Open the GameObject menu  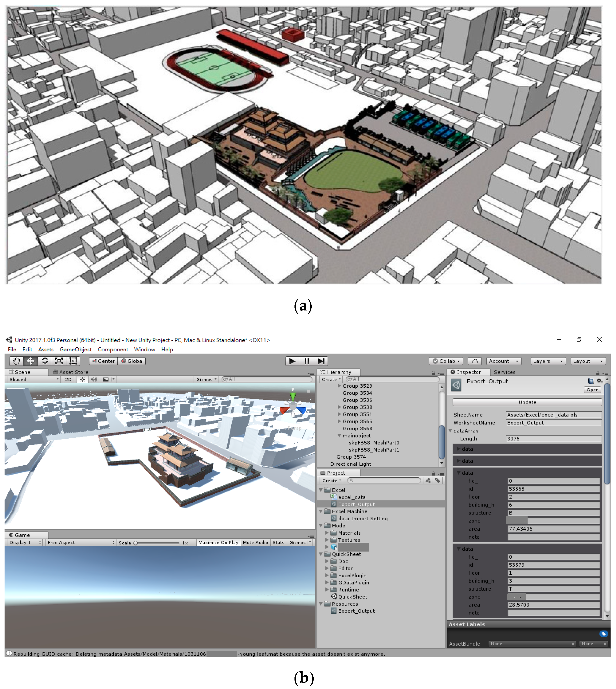76,350
